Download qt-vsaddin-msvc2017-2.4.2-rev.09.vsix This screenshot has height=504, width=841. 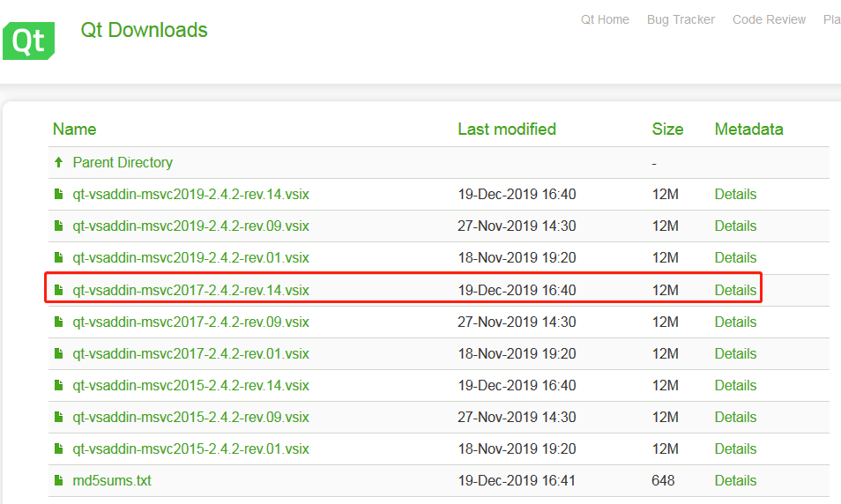191,322
